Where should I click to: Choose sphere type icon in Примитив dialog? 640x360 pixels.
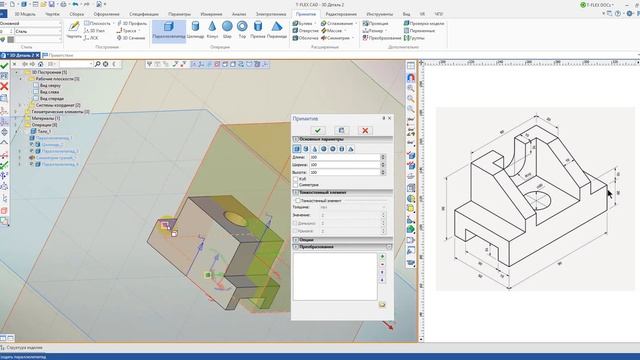click(324, 149)
